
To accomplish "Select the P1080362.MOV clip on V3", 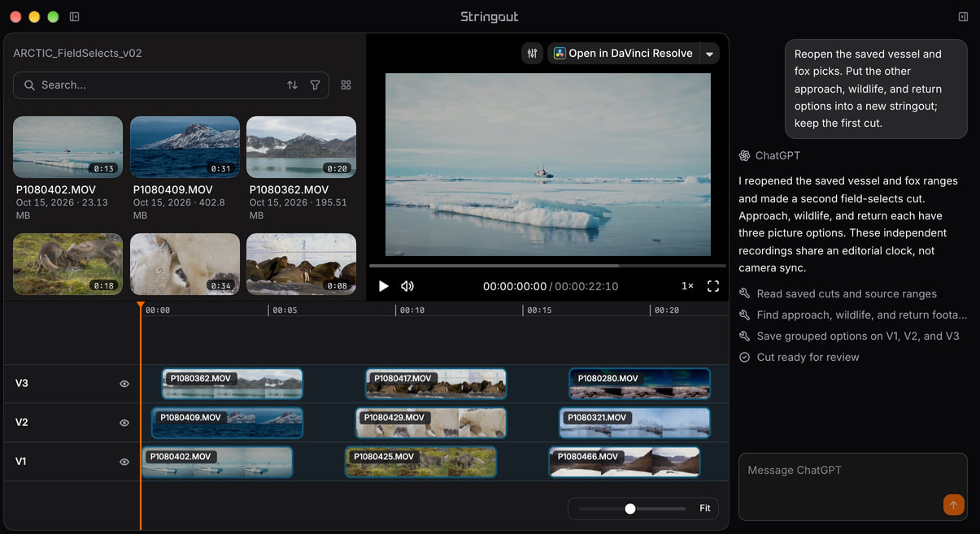I will click(x=232, y=384).
